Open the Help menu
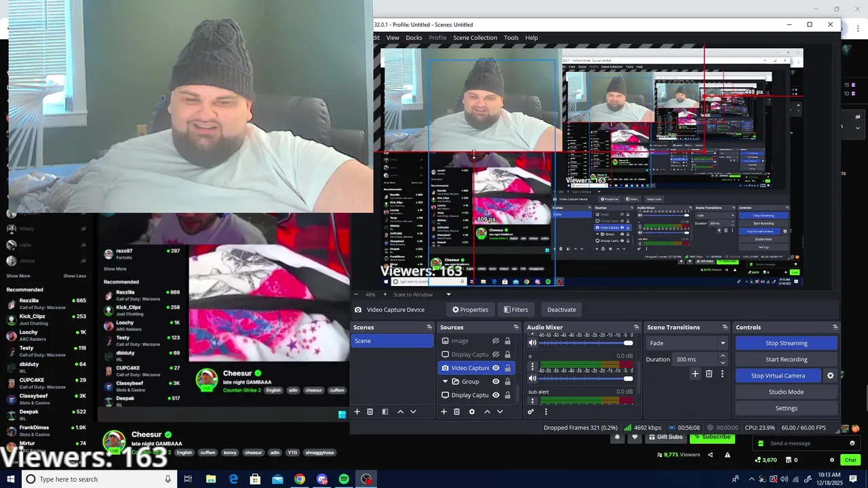 tap(532, 38)
